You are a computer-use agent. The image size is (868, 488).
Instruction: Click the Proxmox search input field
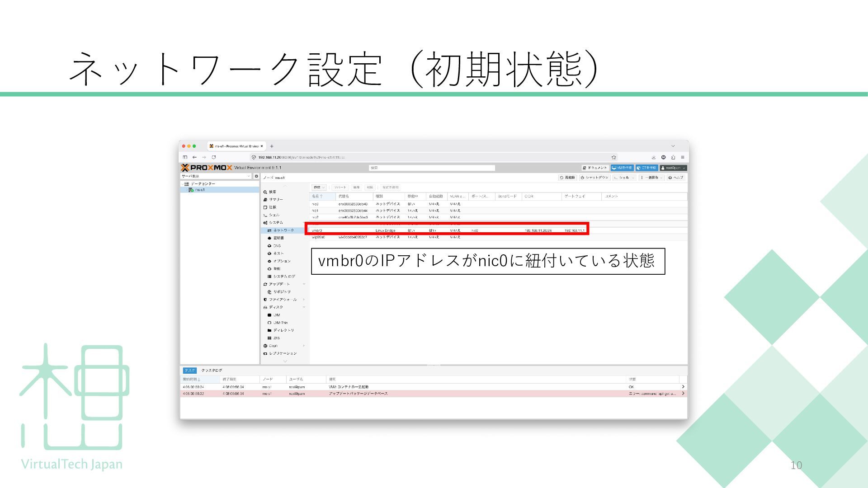[432, 168]
